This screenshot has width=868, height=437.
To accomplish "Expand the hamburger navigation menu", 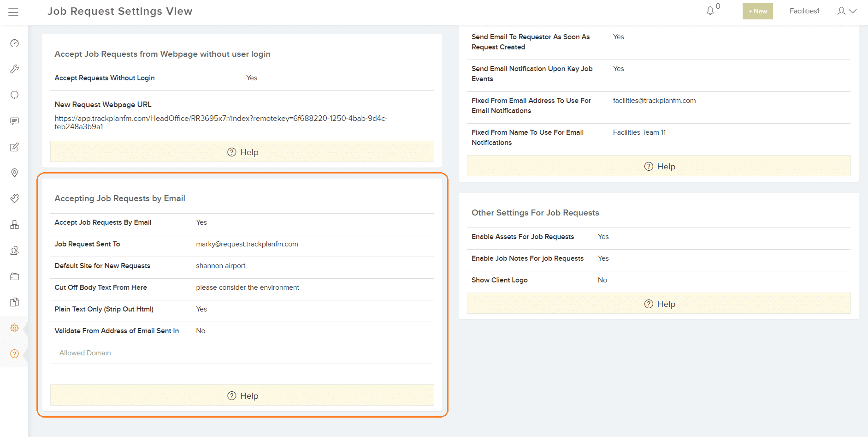I will pos(13,12).
